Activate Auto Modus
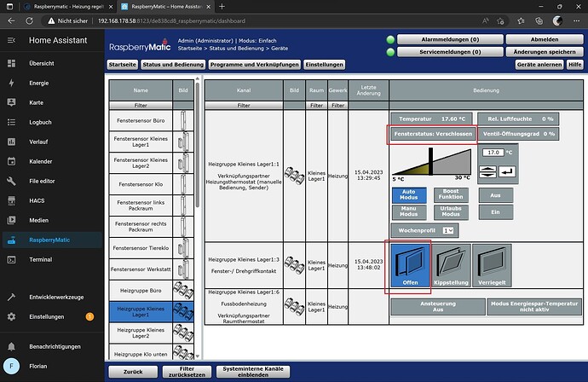Image resolution: width=588 pixels, height=382 pixels. [x=409, y=194]
